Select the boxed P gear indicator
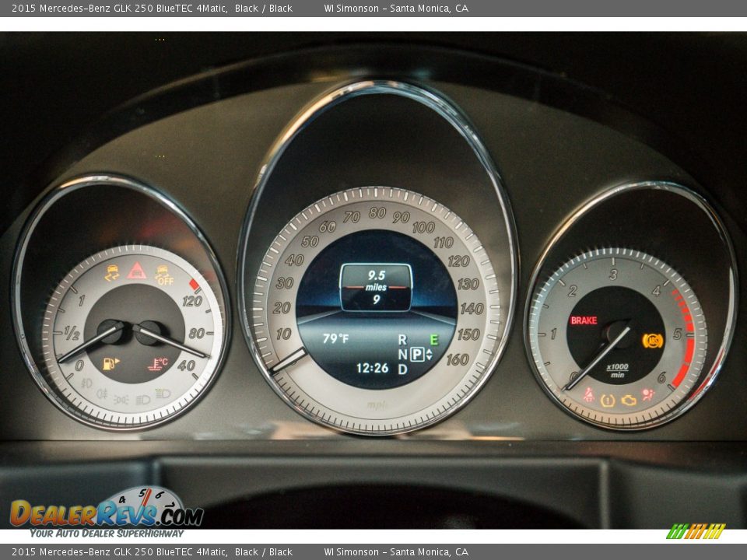Viewport: 747px width, 560px height. [417, 355]
